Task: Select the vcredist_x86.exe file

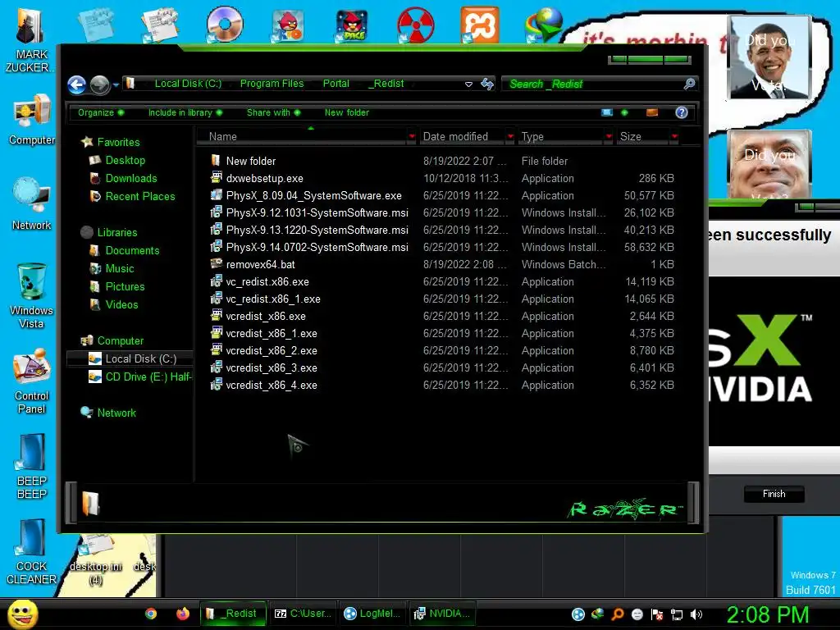Action: tap(266, 316)
